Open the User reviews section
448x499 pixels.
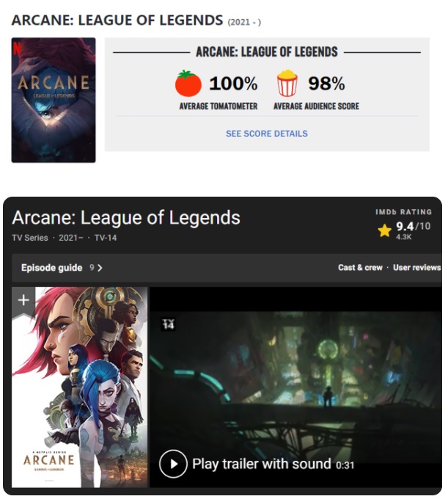pos(417,268)
